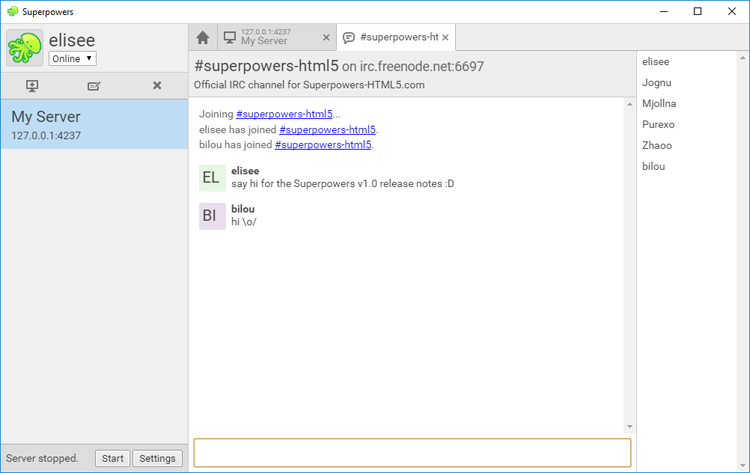Minimize the Superpowers window
The width and height of the screenshot is (750, 473).
click(664, 11)
